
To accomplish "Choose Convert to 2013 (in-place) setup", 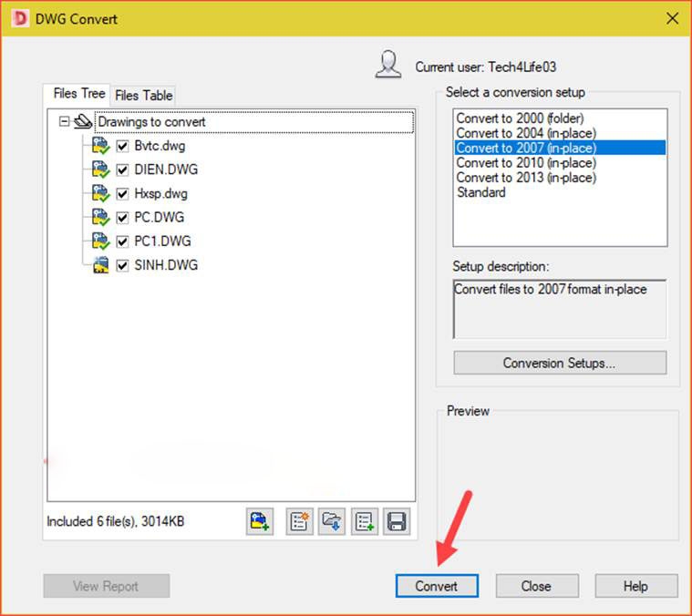I will [560, 178].
